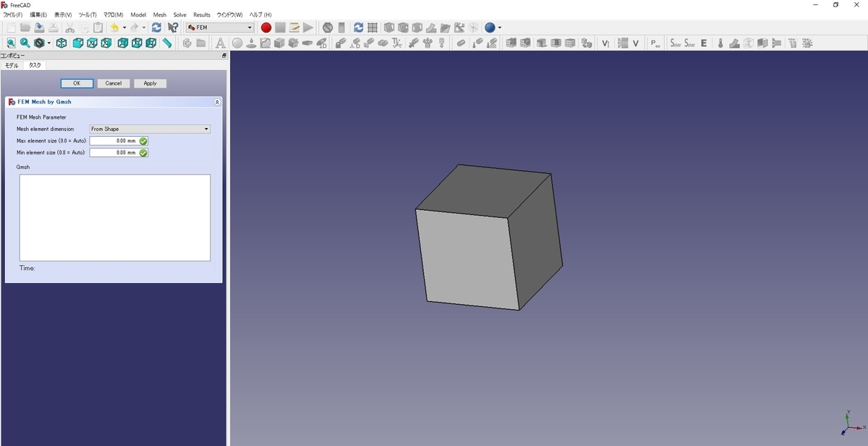Viewport: 868px width, 446px height.
Task: Click the Print icon
Action: click(x=54, y=28)
